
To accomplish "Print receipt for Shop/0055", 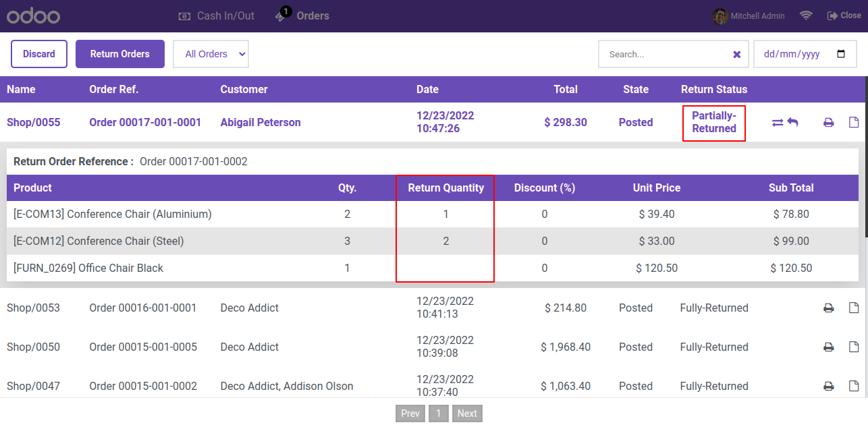I will pos(829,123).
